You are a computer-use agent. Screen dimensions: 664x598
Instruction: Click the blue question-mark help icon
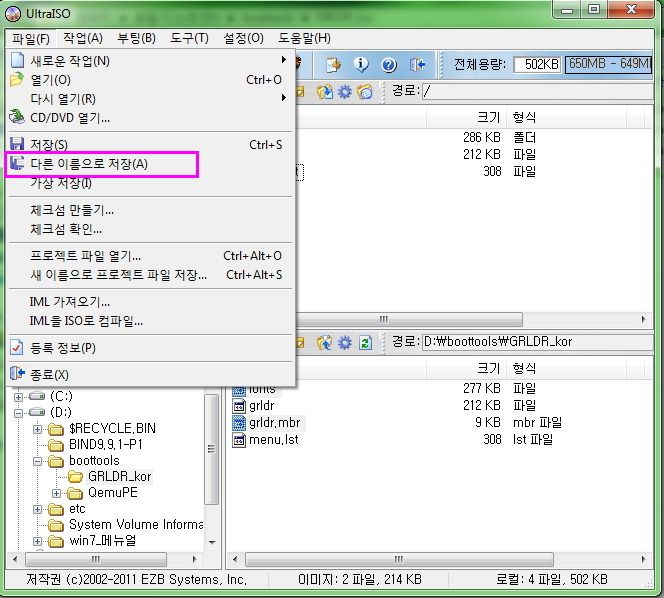[x=389, y=65]
